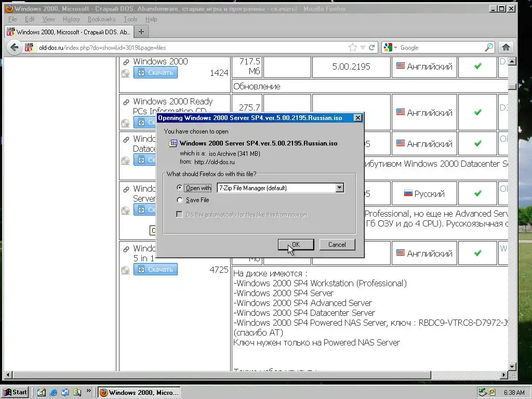This screenshot has height=399, width=532.
Task: Expand the 7-Zip File Manager dropdown
Action: click(339, 188)
